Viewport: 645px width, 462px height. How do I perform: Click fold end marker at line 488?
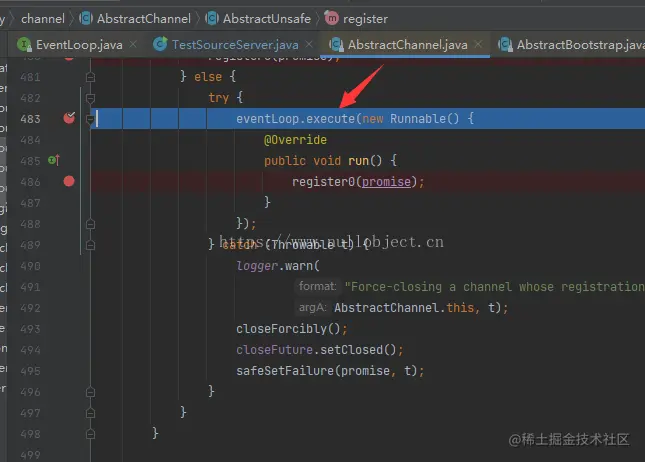(90, 224)
